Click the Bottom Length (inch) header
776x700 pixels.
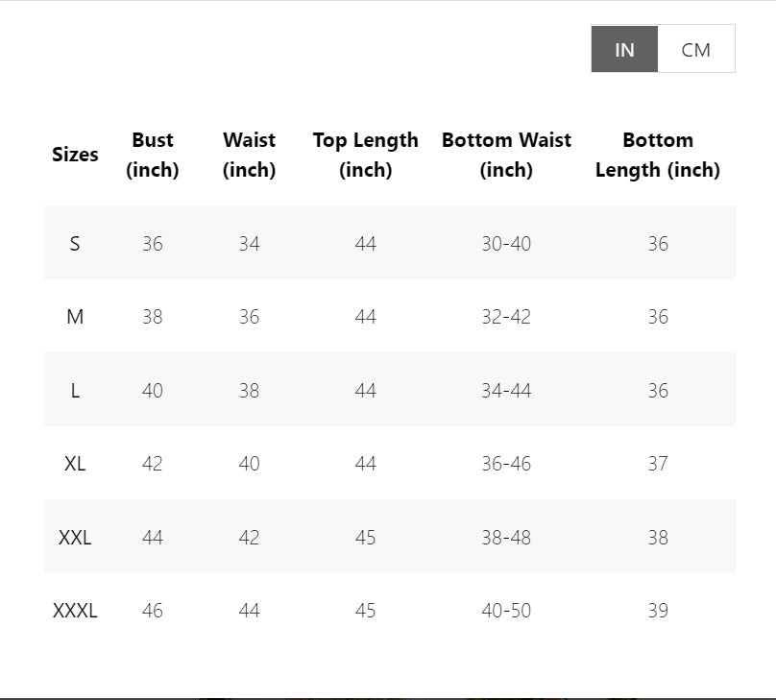(x=658, y=155)
